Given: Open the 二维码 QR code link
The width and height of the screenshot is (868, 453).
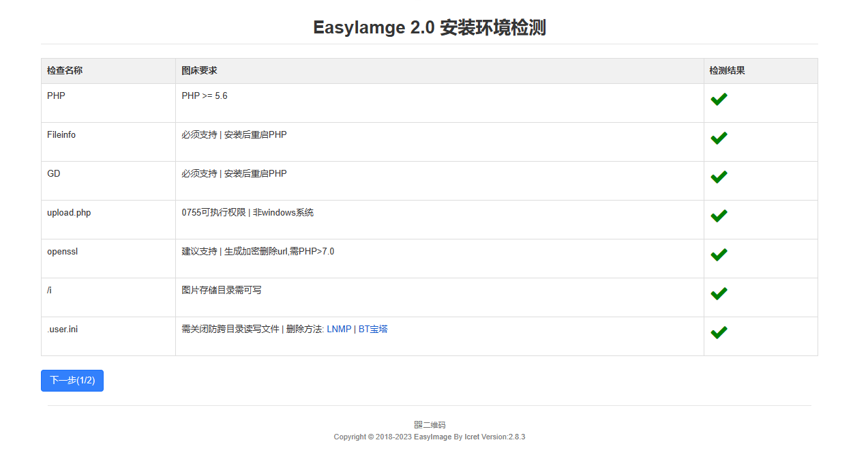Looking at the screenshot, I should (430, 424).
